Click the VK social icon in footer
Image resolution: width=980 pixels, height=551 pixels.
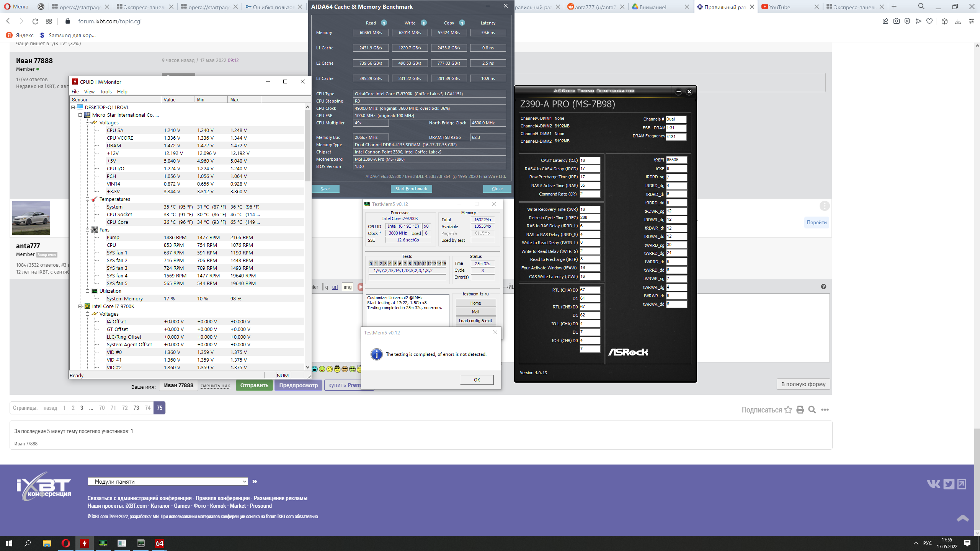coord(933,484)
